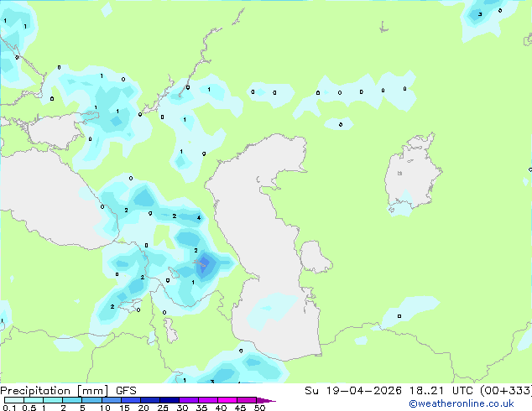Click the Kara-Bogaz-Gol bay east of the Caspian
532x411 pixels.
tap(315, 257)
